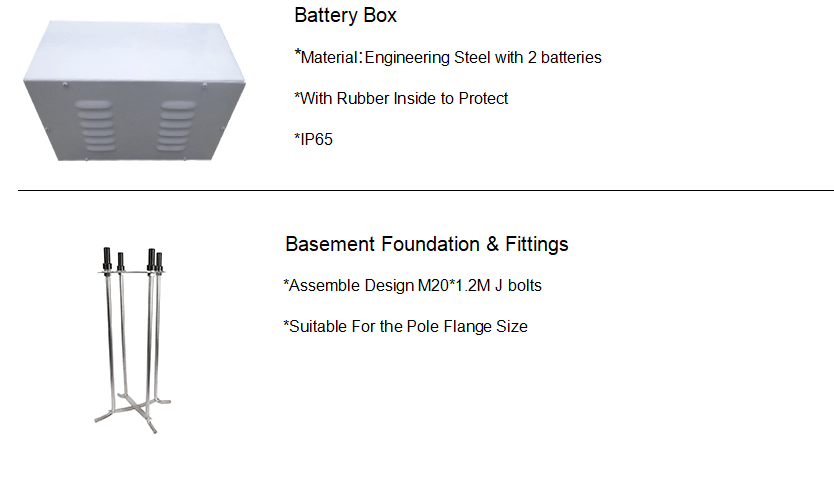This screenshot has width=834, height=487.
Task: Click the top lid of the battery box
Action: 133,52
